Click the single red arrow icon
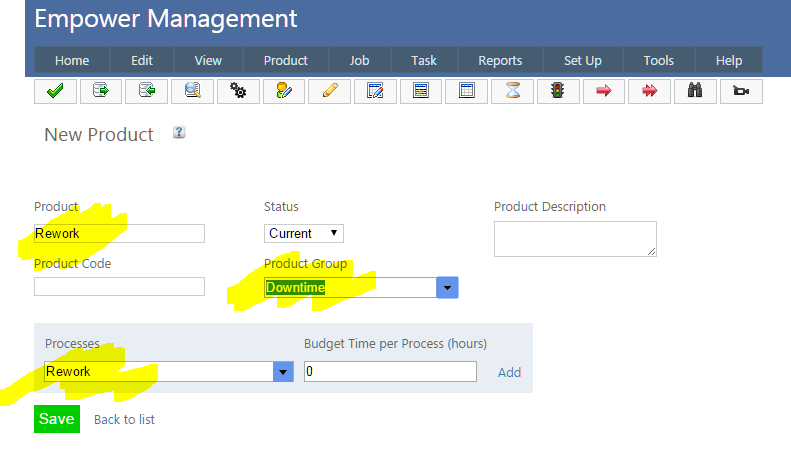 click(603, 91)
